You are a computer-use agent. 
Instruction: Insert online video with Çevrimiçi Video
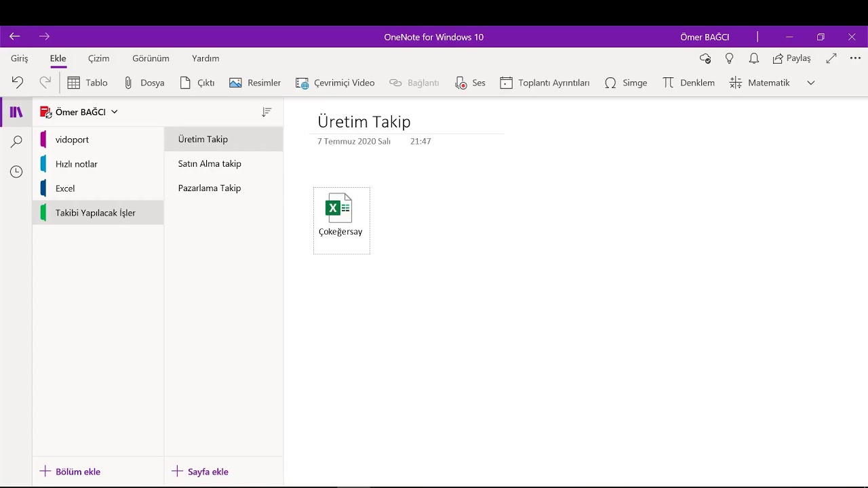pos(335,83)
